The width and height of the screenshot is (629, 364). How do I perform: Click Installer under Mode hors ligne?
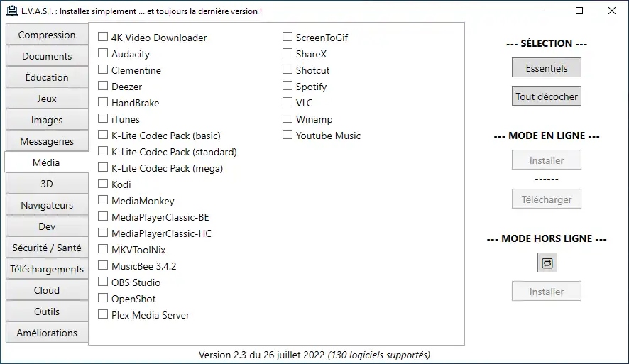pos(547,292)
